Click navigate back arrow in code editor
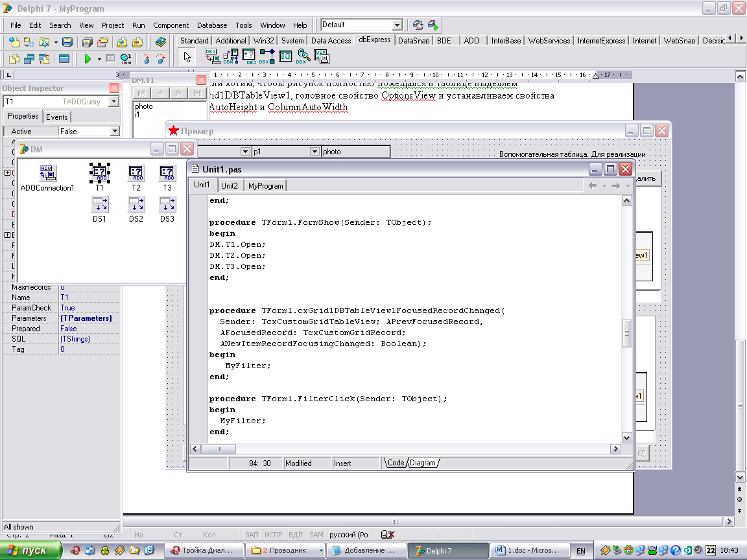The image size is (747, 560). [593, 186]
